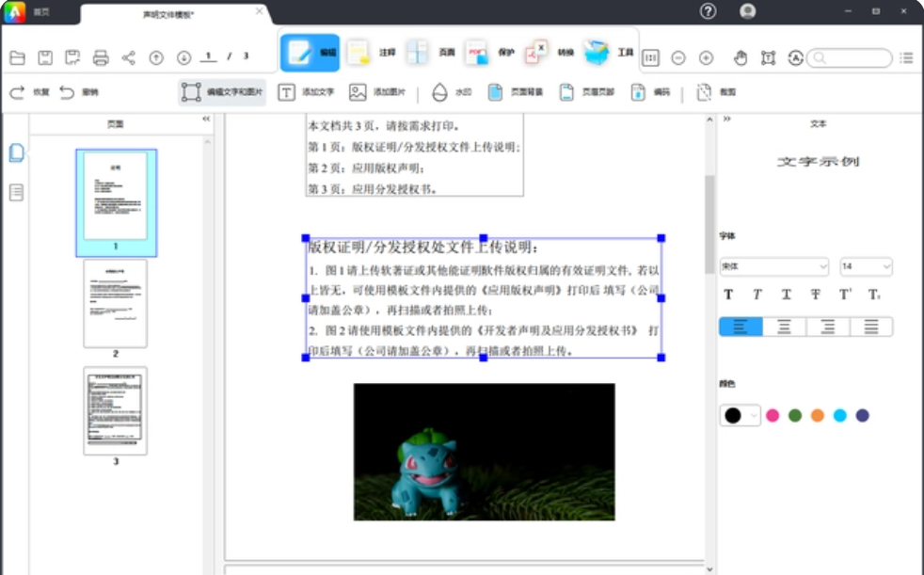
Task: Toggle italic text formatting
Action: [x=756, y=294]
